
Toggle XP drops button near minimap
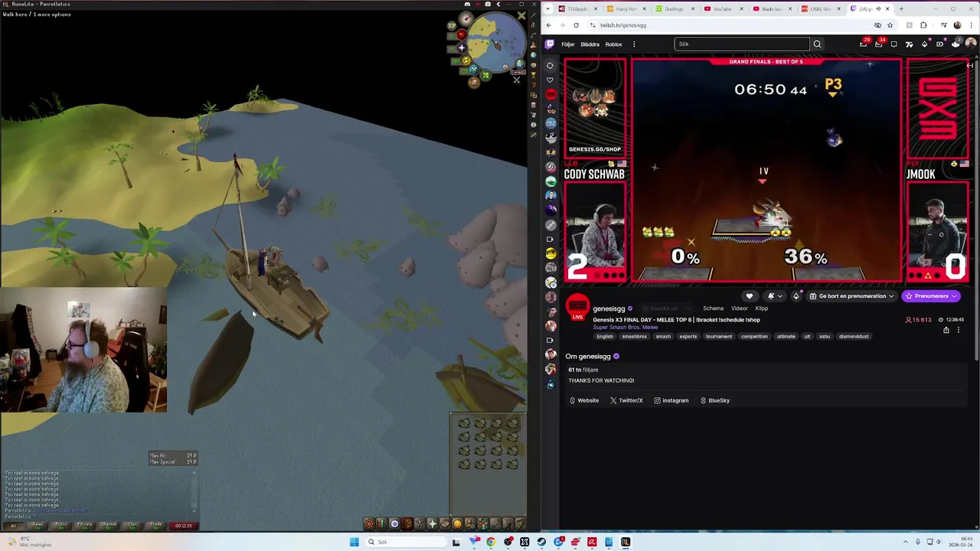[x=452, y=25]
